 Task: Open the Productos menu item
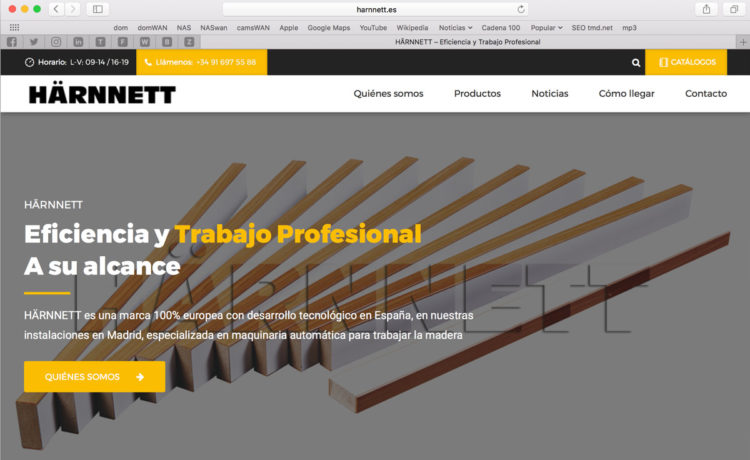click(477, 93)
